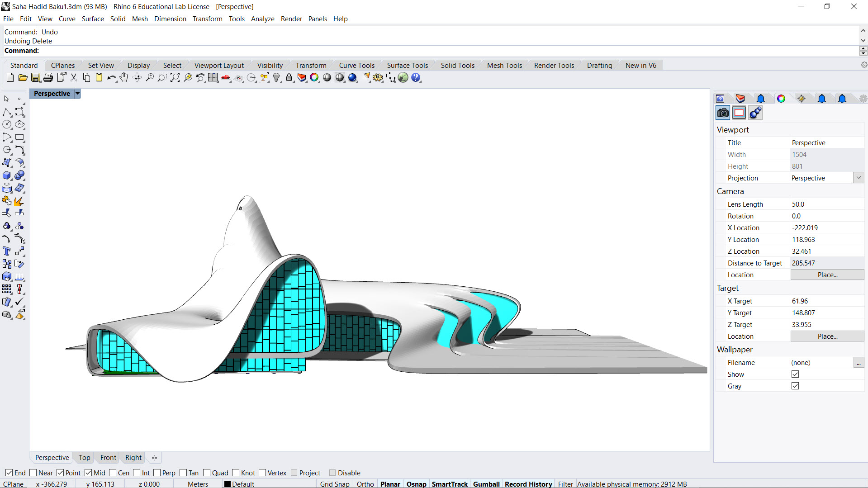Image resolution: width=868 pixels, height=488 pixels.
Task: Click the four viewports layout icon
Action: coord(213,78)
